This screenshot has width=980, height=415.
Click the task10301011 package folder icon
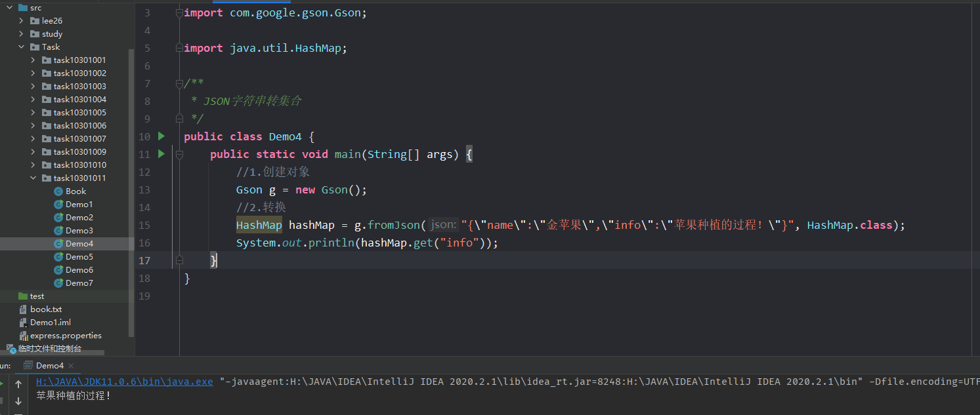pyautogui.click(x=47, y=178)
